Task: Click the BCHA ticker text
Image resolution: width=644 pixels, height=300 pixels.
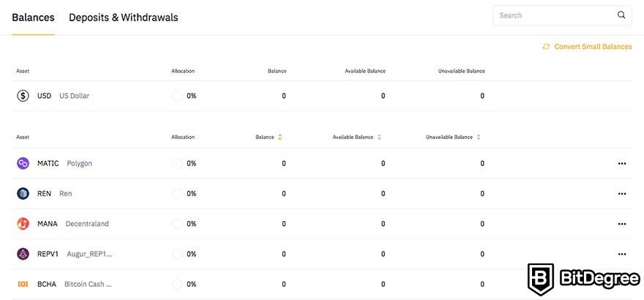Action: [47, 284]
